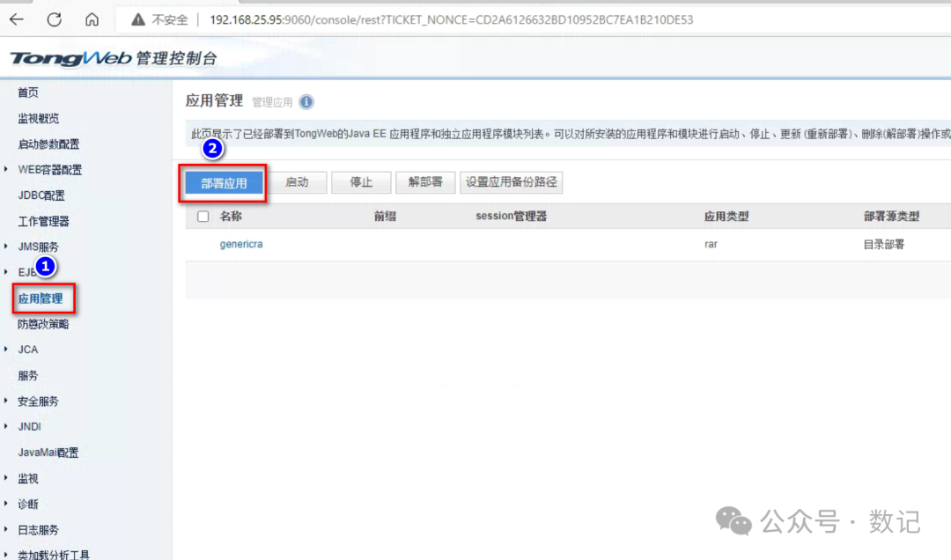This screenshot has width=951, height=560.
Task: Expand the JNDI tree node arrow
Action: click(x=6, y=426)
